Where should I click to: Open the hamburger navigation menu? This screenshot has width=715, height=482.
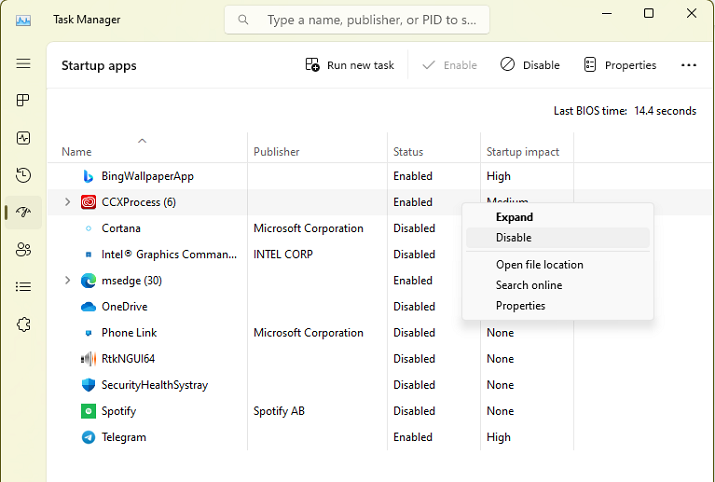[x=23, y=63]
